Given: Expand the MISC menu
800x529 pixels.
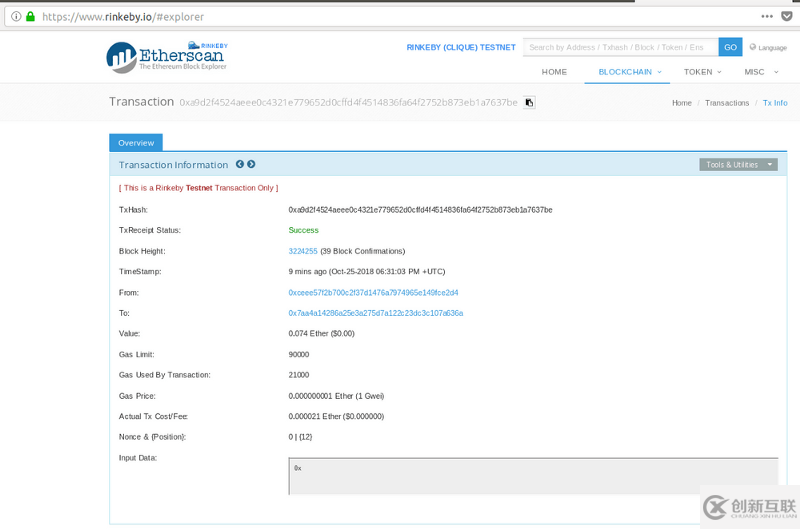Looking at the screenshot, I should [x=761, y=72].
